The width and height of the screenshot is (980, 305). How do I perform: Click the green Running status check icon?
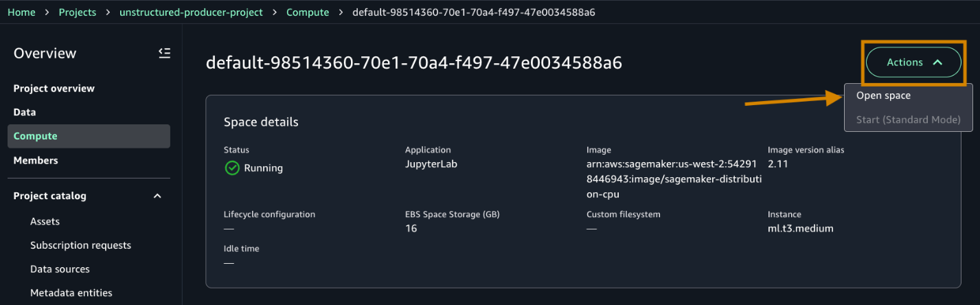point(232,168)
